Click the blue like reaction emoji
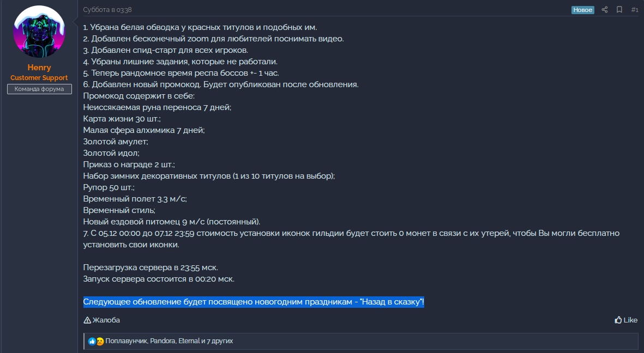Screen dimensions: 644x353 (x=92, y=342)
